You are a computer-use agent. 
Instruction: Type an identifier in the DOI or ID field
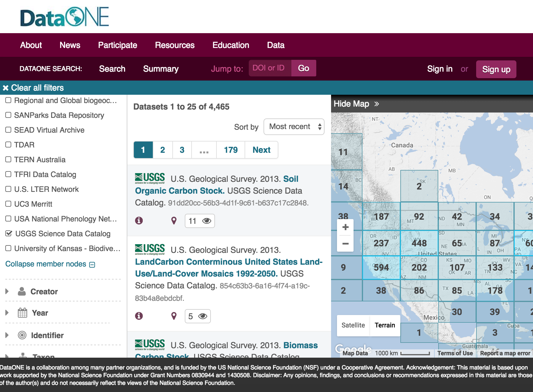click(269, 68)
